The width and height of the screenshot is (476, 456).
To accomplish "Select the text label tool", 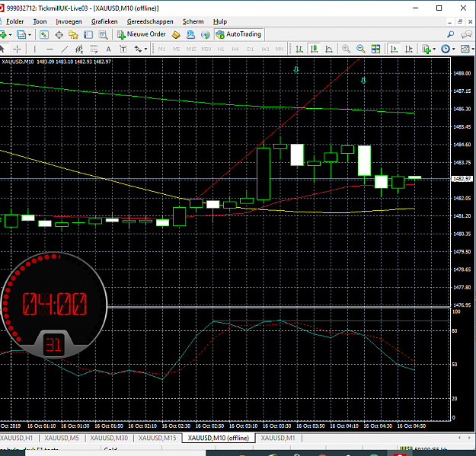I will point(123,49).
